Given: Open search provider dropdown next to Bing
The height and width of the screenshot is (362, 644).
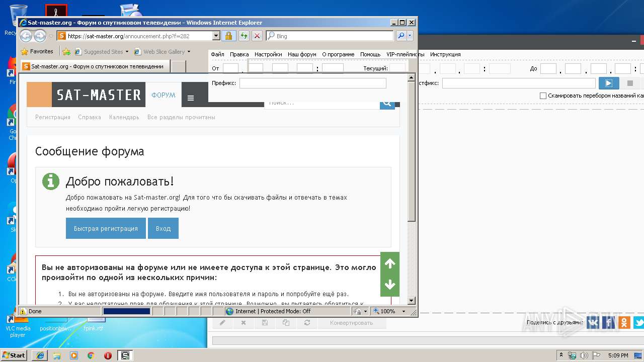Looking at the screenshot, I should [410, 36].
